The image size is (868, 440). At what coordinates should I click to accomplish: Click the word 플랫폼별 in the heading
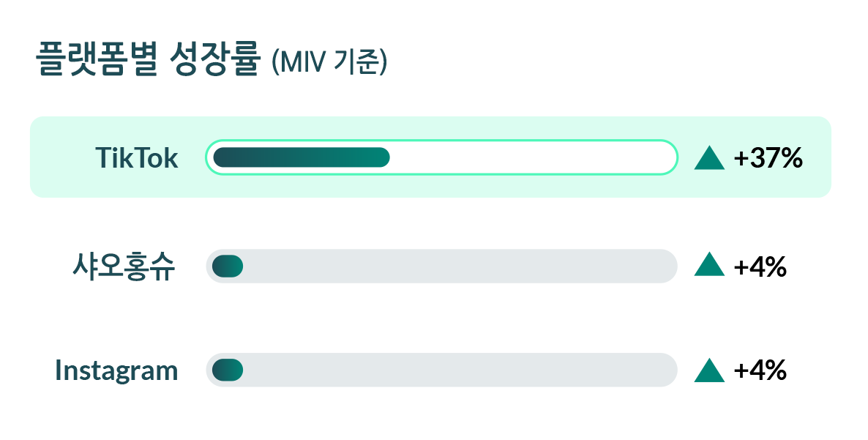(x=96, y=60)
